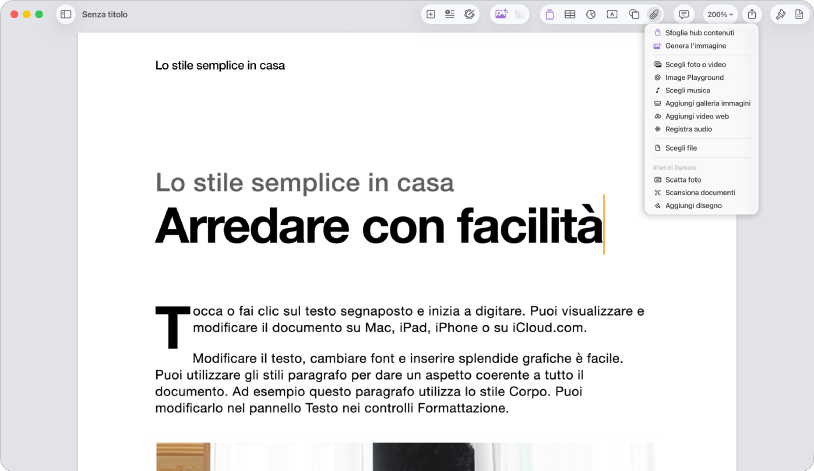Click the Senza titolo document title
The image size is (814, 471).
pyautogui.click(x=104, y=15)
